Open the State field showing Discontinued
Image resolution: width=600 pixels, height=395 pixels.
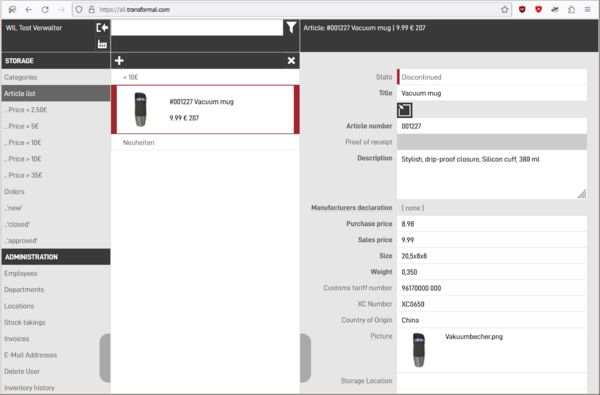[492, 77]
